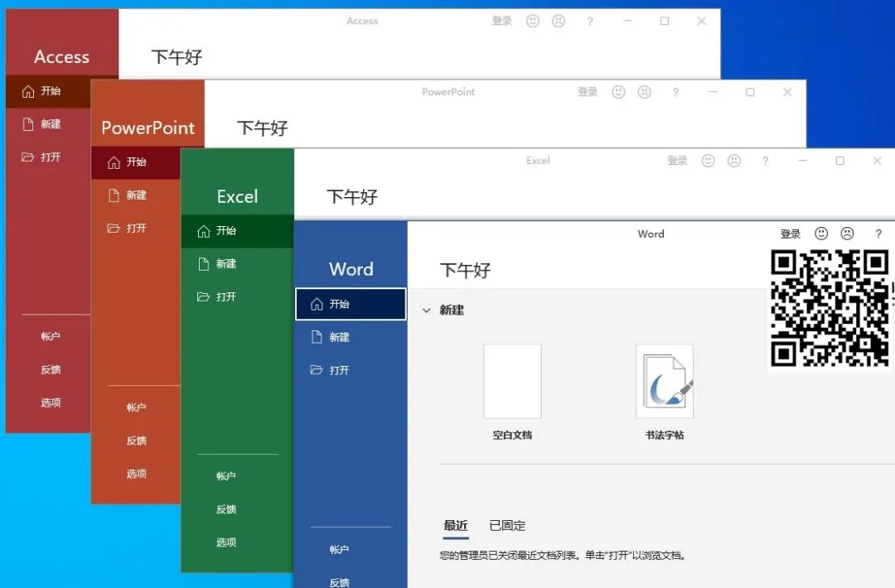Send a frown in Excel title bar
Screen dimensions: 895x588
tap(734, 161)
